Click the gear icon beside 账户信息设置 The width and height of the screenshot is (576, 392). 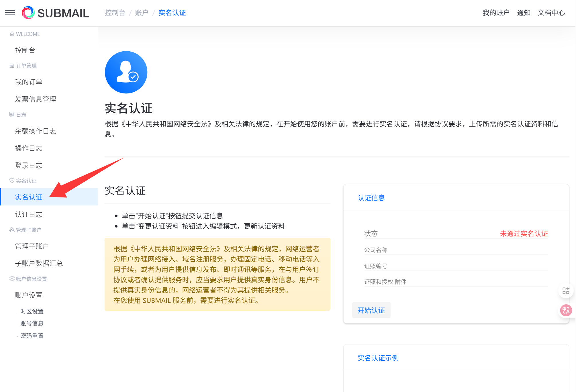12,279
